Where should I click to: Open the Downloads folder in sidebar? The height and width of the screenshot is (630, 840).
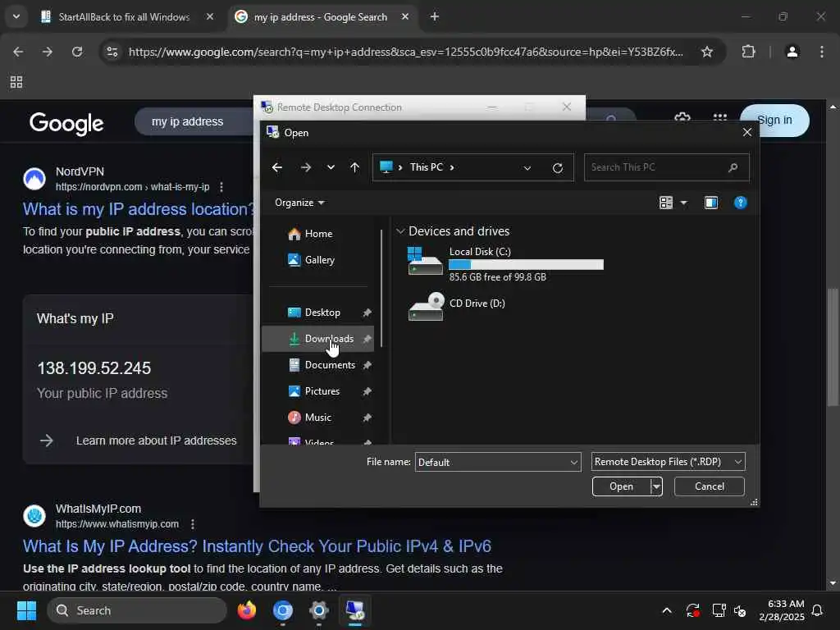tap(317, 339)
